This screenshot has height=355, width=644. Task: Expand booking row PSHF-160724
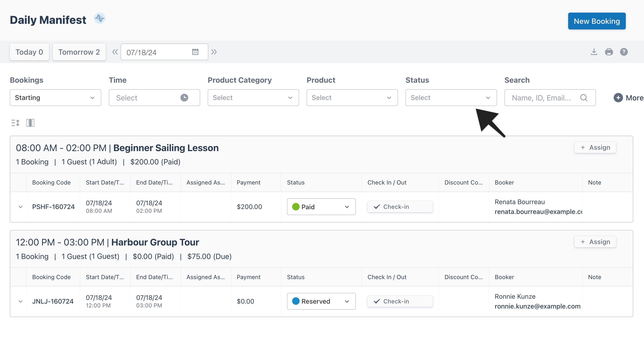click(21, 207)
